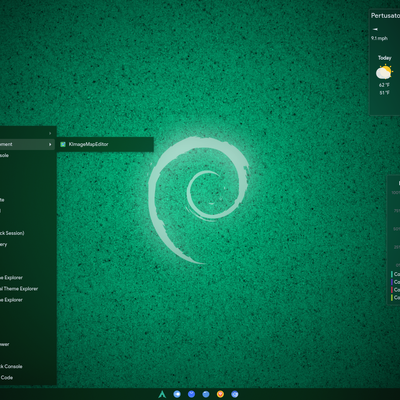Click the 62 °F high temperature

point(384,85)
